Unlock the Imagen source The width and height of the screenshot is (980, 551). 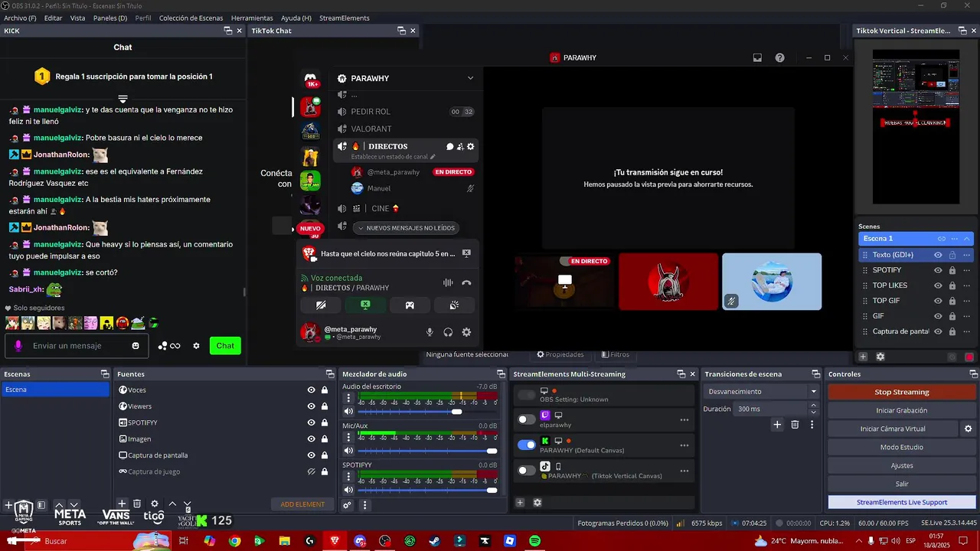325,439
